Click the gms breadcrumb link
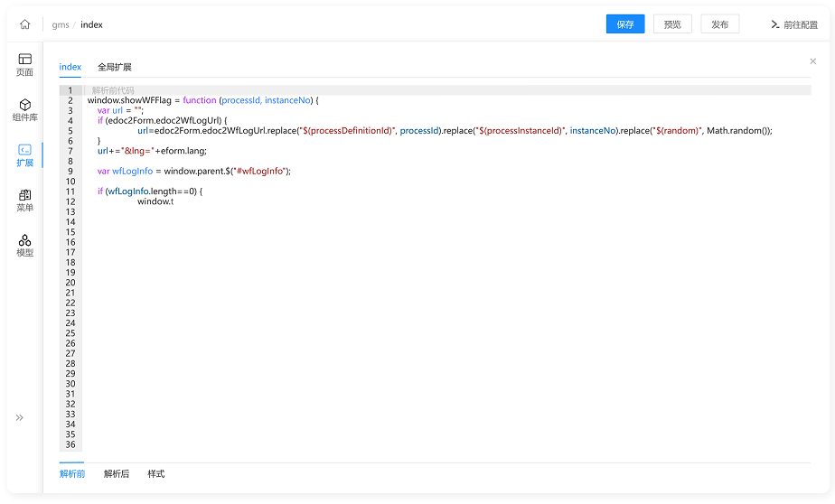Viewport: 835px width, 504px height. (x=61, y=25)
